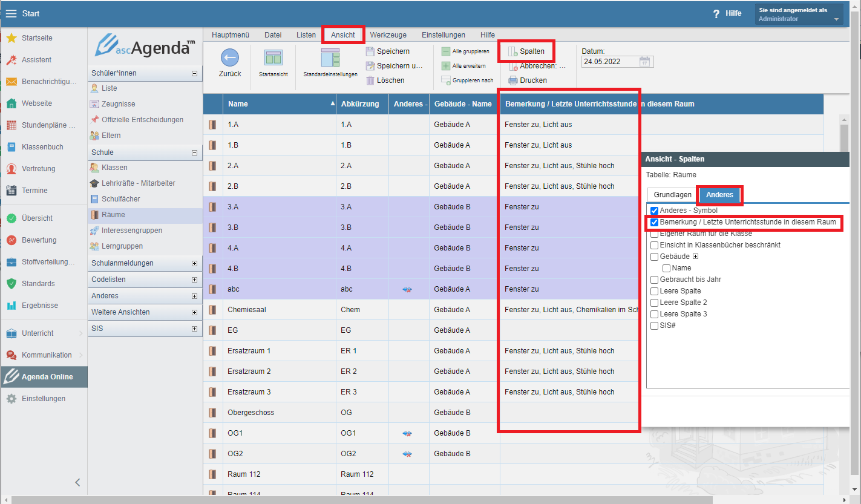
Task: Click the Startansicht toolbar icon
Action: [x=273, y=58]
